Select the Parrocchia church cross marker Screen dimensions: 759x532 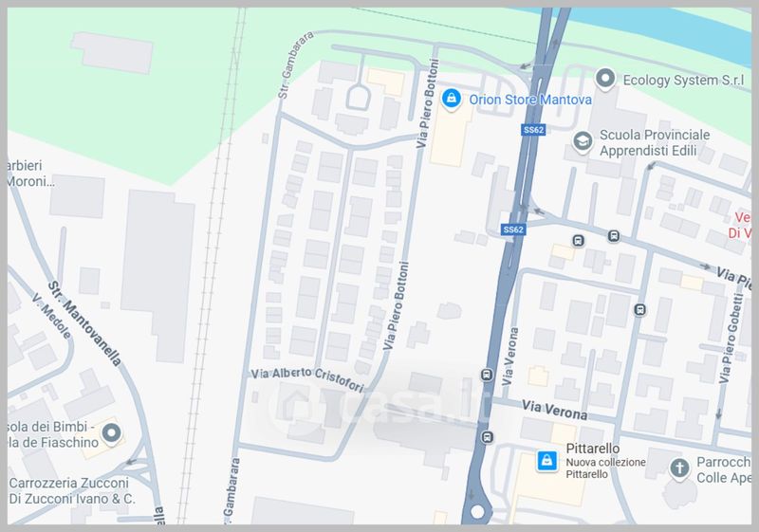coord(679,468)
